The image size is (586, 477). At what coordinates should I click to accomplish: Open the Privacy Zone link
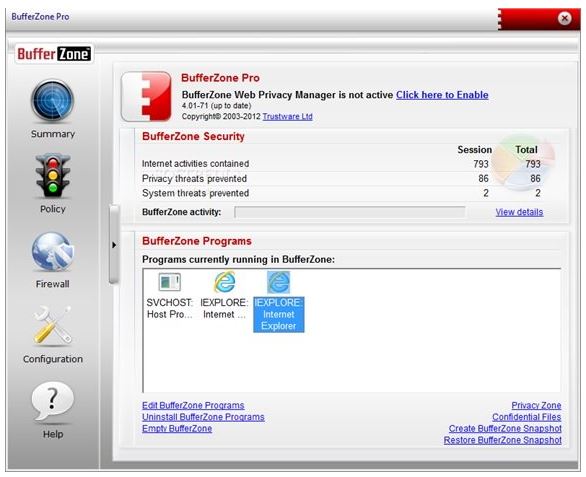[536, 405]
